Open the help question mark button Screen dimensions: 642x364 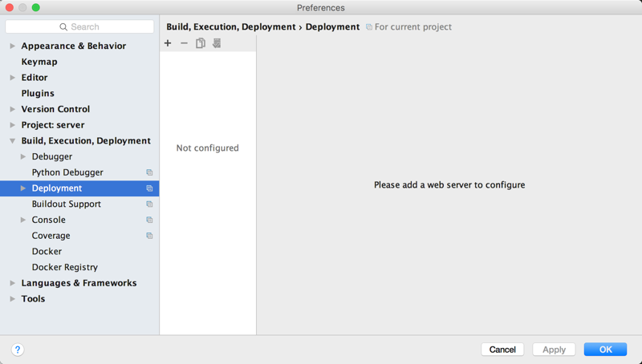point(18,350)
